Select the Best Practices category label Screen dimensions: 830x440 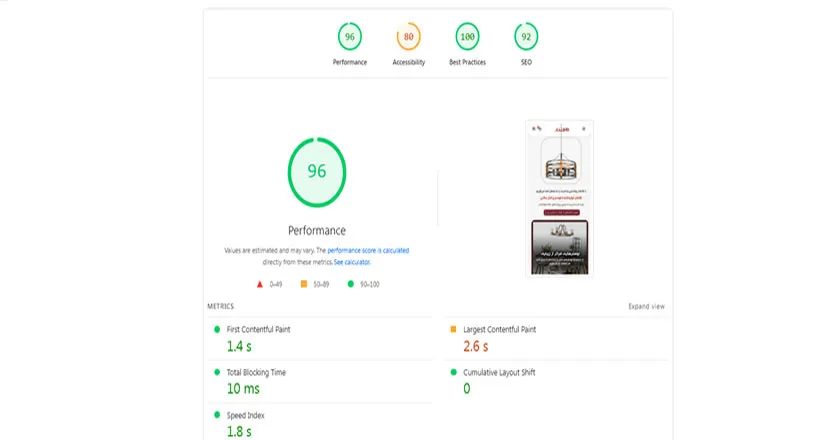click(x=466, y=62)
